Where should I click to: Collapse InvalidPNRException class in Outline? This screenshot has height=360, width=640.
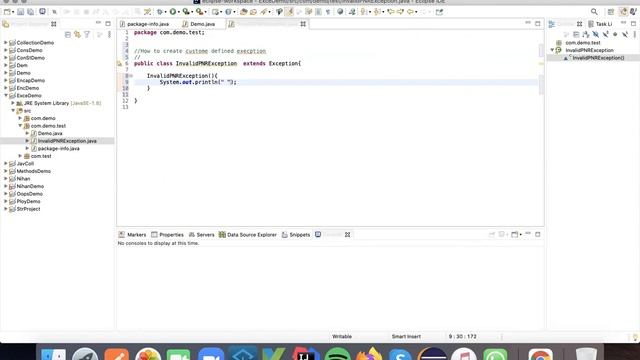tap(552, 50)
